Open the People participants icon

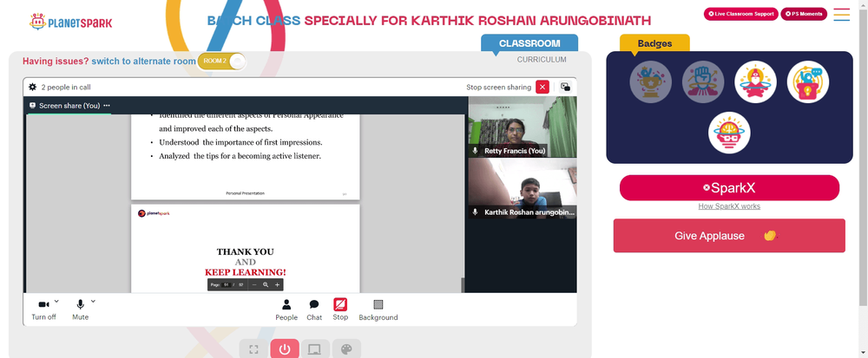point(286,304)
